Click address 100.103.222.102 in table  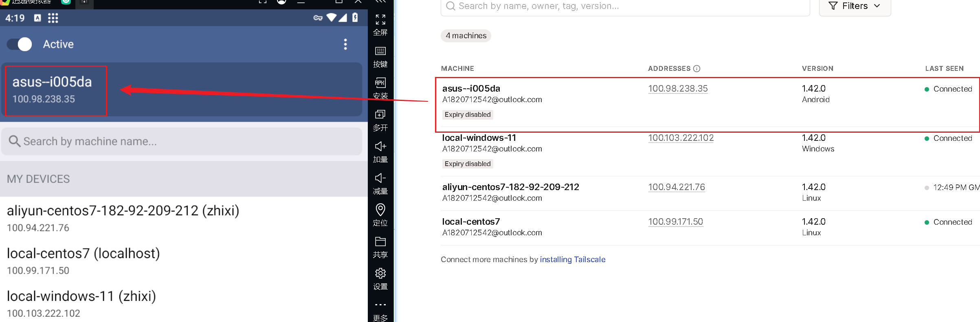pos(681,138)
